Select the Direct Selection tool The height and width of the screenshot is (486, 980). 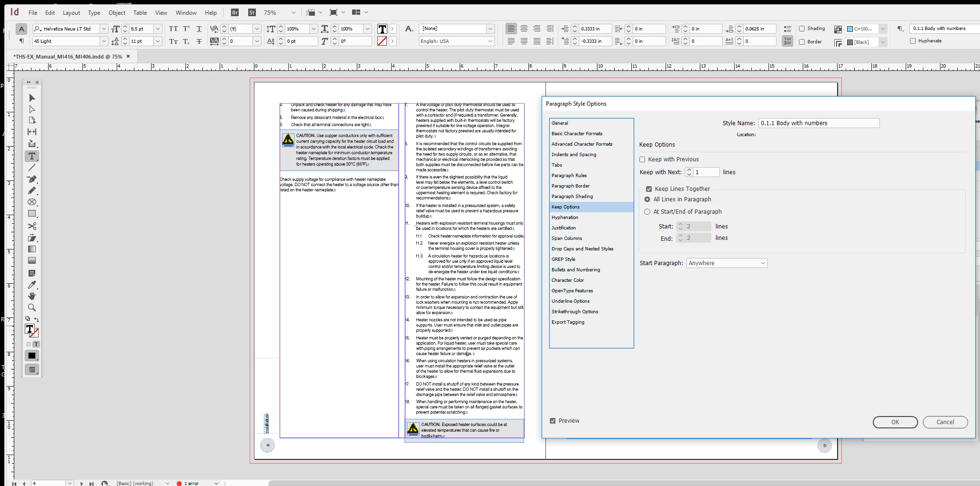(32, 109)
